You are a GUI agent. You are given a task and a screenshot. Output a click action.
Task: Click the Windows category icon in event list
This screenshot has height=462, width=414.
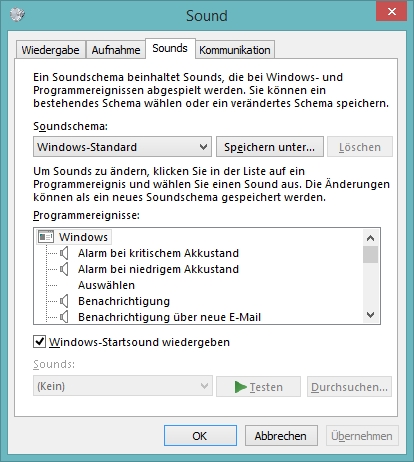46,237
